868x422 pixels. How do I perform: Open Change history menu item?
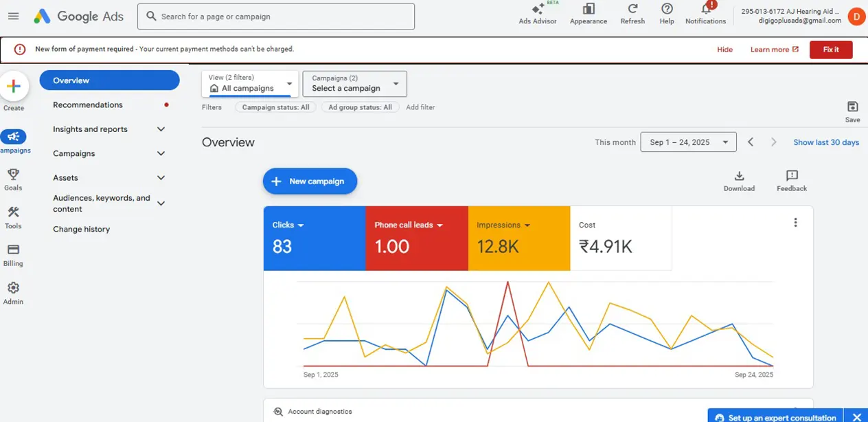point(81,230)
